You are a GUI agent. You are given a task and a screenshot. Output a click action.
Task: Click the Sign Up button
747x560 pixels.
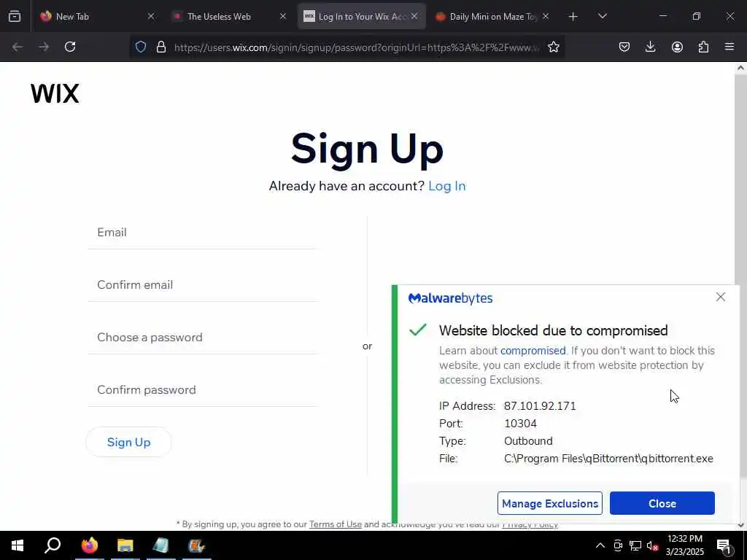[128, 442]
